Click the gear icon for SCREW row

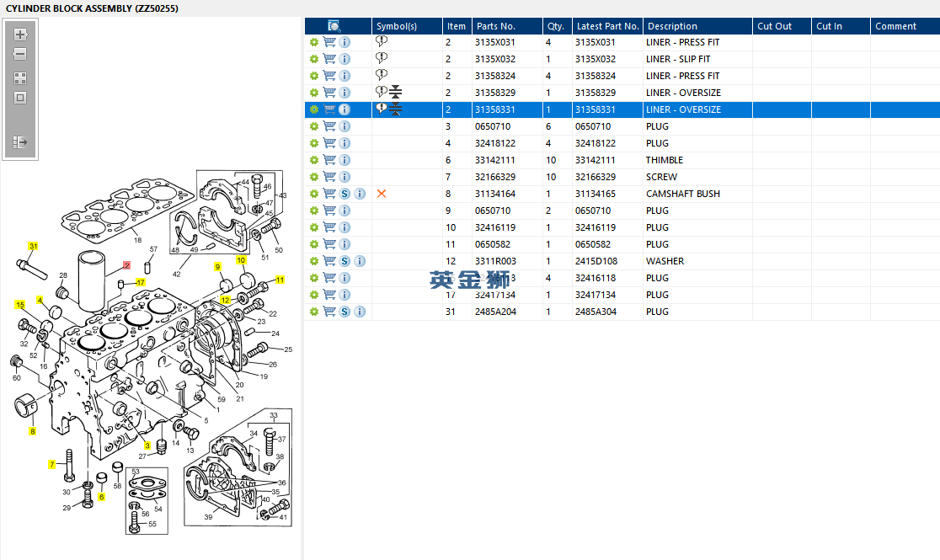[x=314, y=177]
